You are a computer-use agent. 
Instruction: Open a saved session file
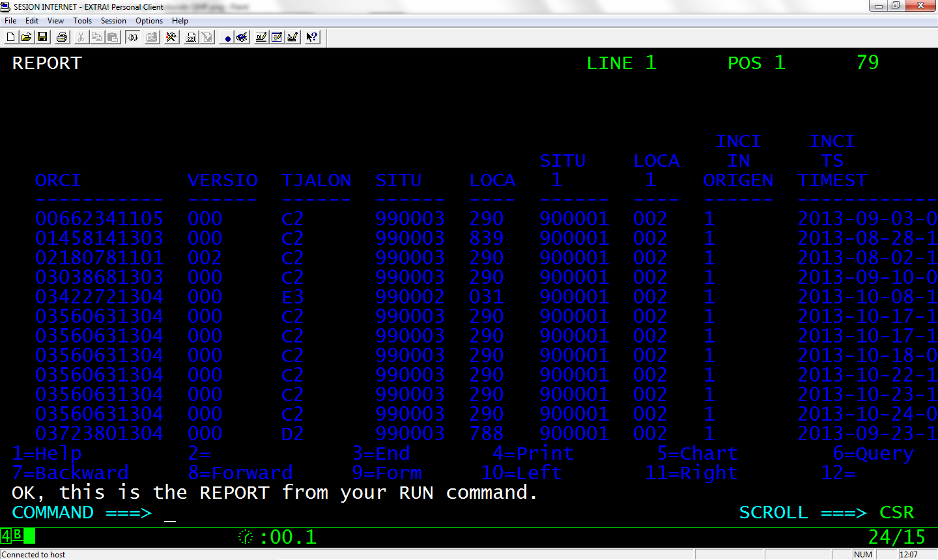click(26, 37)
